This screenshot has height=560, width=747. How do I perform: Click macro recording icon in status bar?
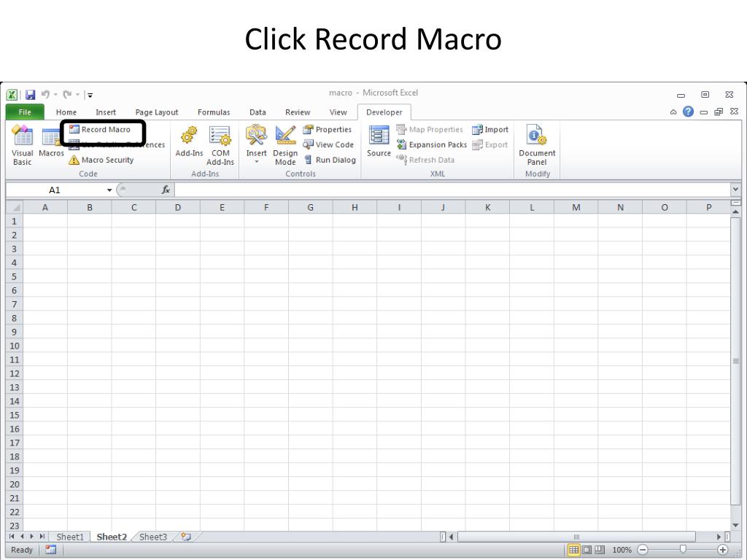(x=51, y=550)
